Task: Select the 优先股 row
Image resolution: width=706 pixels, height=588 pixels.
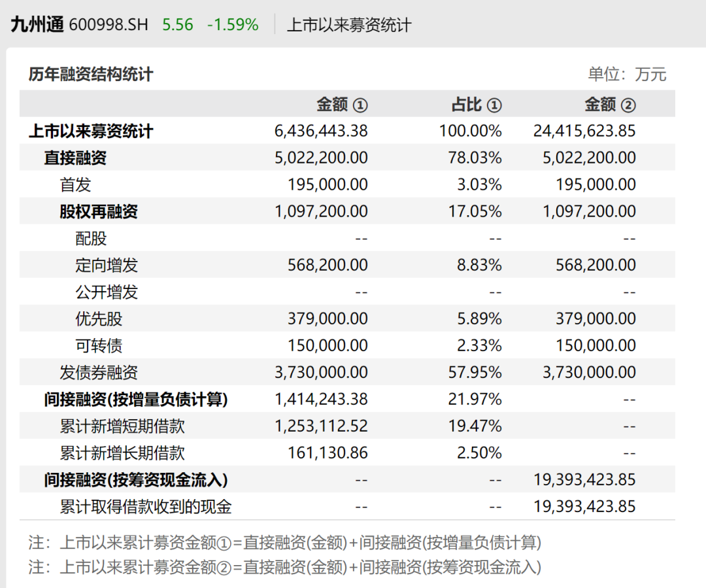Action: tap(347, 319)
